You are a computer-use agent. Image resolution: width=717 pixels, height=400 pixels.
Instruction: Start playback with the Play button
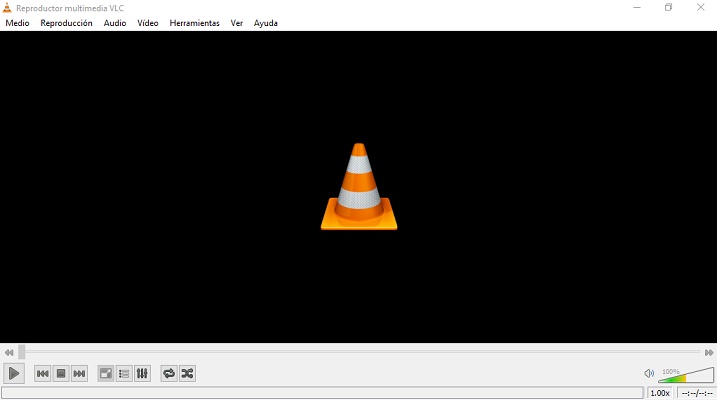tap(14, 373)
